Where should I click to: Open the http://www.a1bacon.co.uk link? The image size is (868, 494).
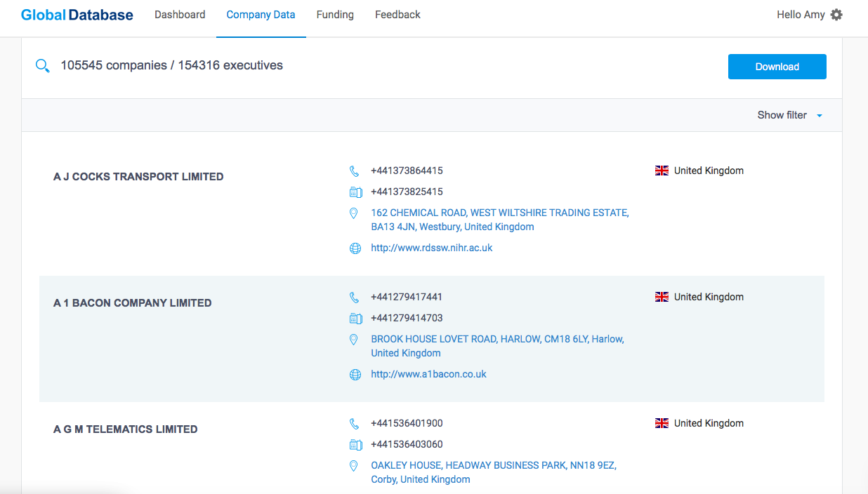click(428, 374)
